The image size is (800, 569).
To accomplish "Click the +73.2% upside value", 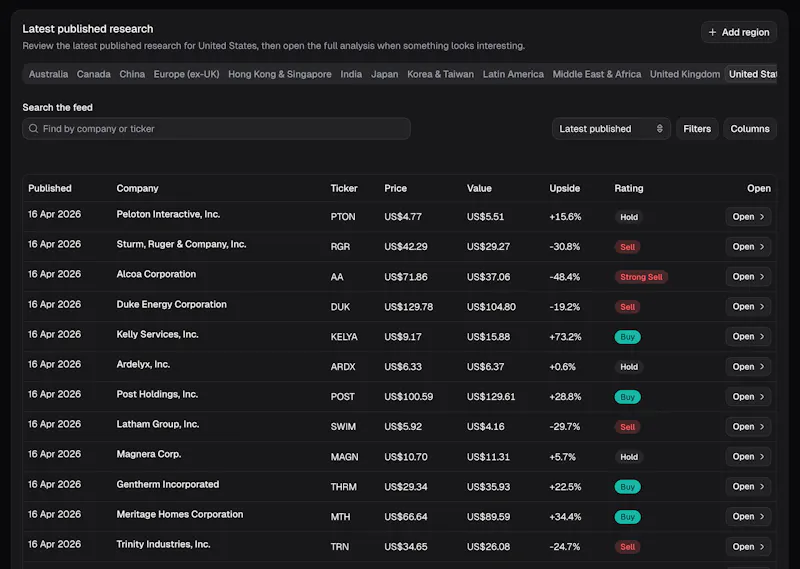I will 565,337.
